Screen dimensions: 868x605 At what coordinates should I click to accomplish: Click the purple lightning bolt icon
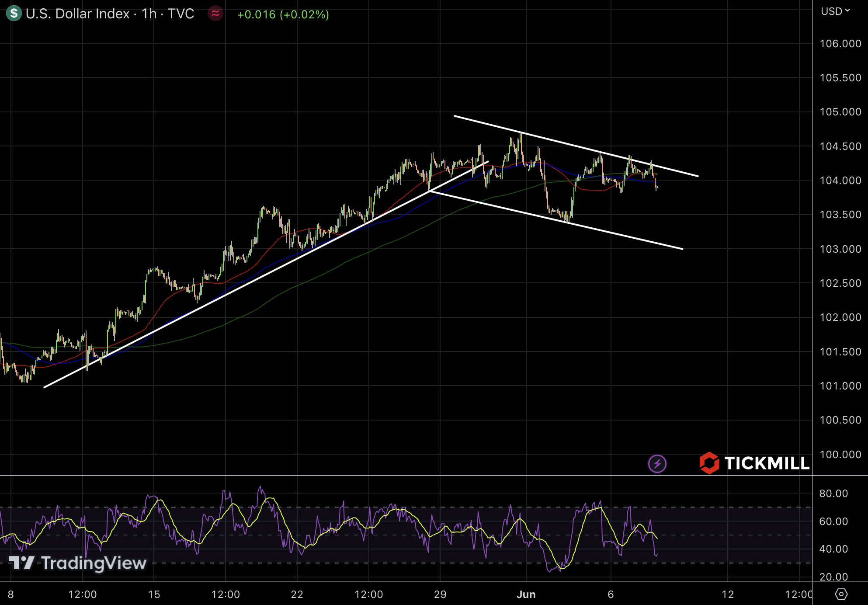657,463
